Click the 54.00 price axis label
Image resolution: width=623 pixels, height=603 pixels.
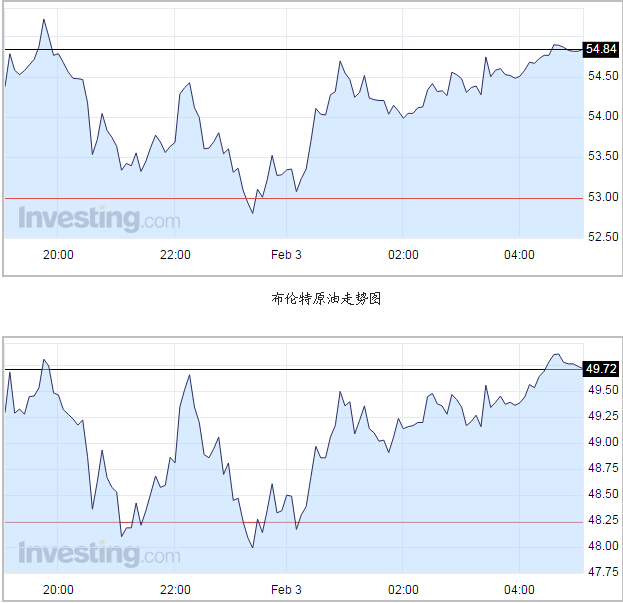[x=602, y=116]
